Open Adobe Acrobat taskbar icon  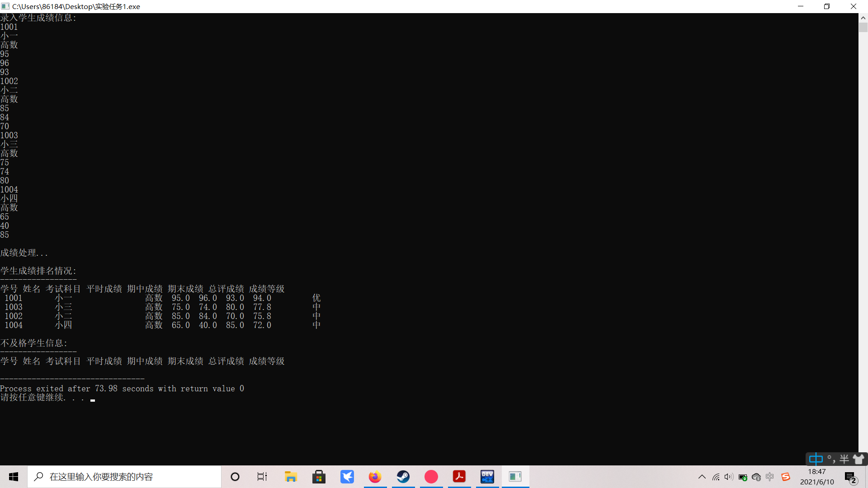[x=459, y=477]
